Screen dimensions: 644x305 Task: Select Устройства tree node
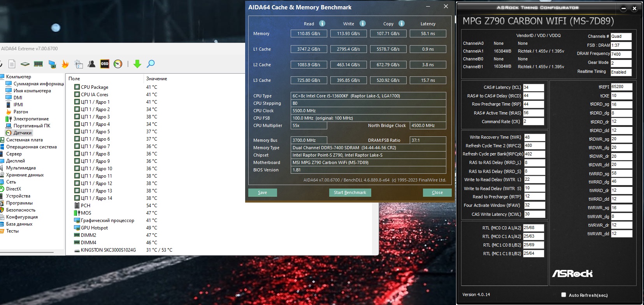click(x=18, y=196)
